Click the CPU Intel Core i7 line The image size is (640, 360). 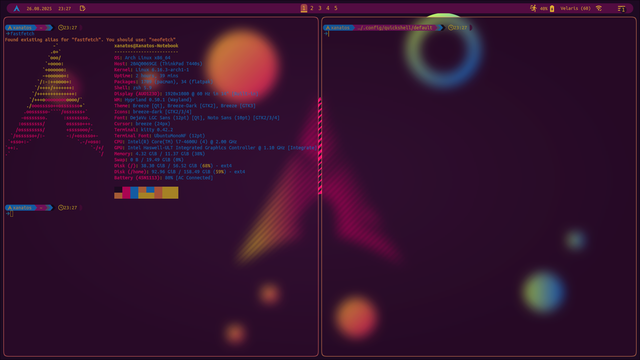click(x=176, y=142)
